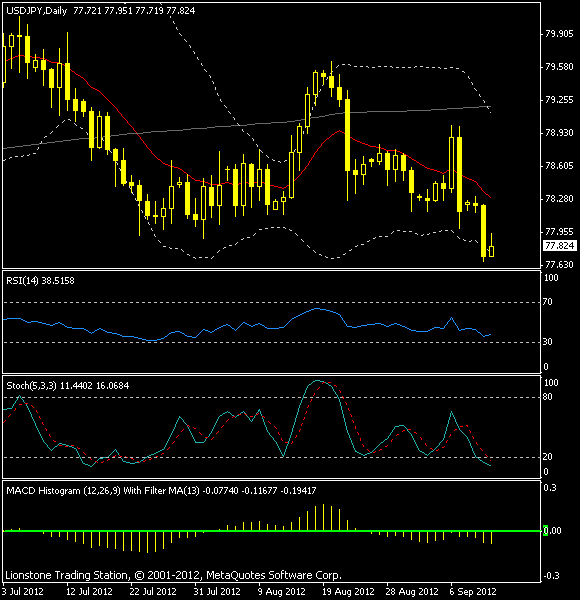Click the 28 Aug 2012 date marker

[x=412, y=592]
